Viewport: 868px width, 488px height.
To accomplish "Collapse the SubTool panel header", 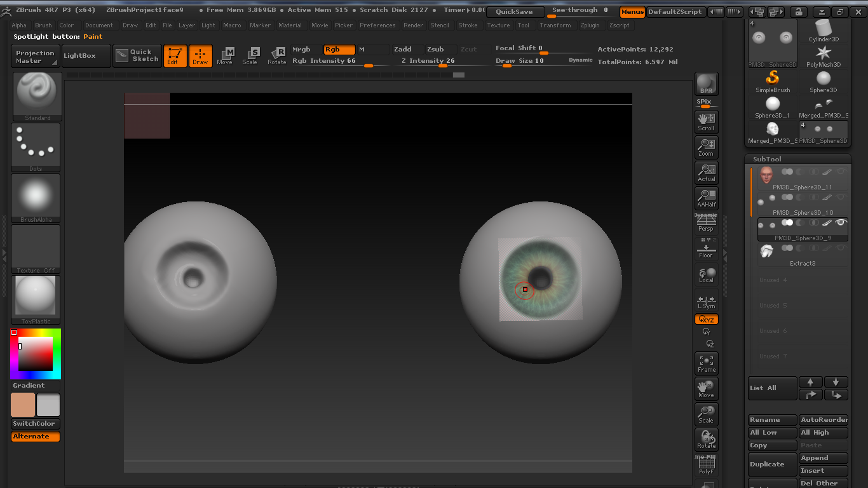I will click(x=797, y=159).
